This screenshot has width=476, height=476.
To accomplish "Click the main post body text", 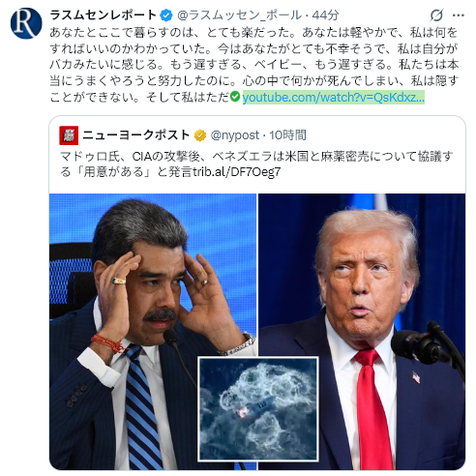I will coord(254,65).
